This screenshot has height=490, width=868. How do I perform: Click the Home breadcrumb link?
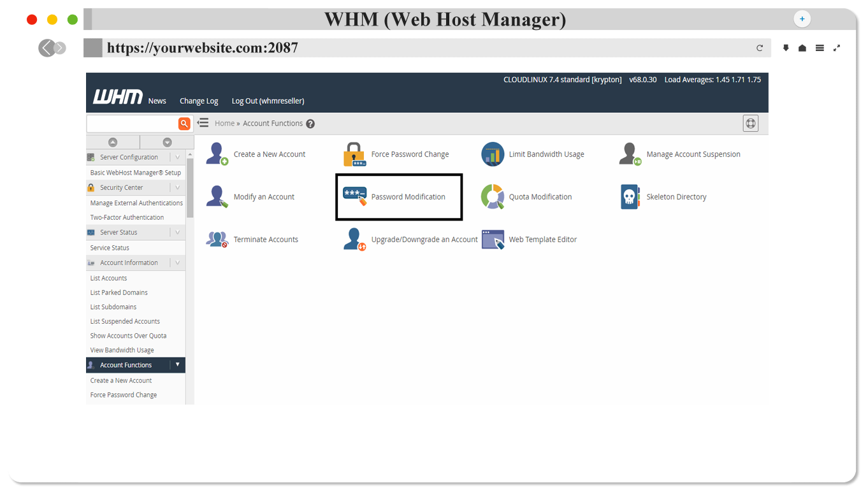pyautogui.click(x=224, y=124)
